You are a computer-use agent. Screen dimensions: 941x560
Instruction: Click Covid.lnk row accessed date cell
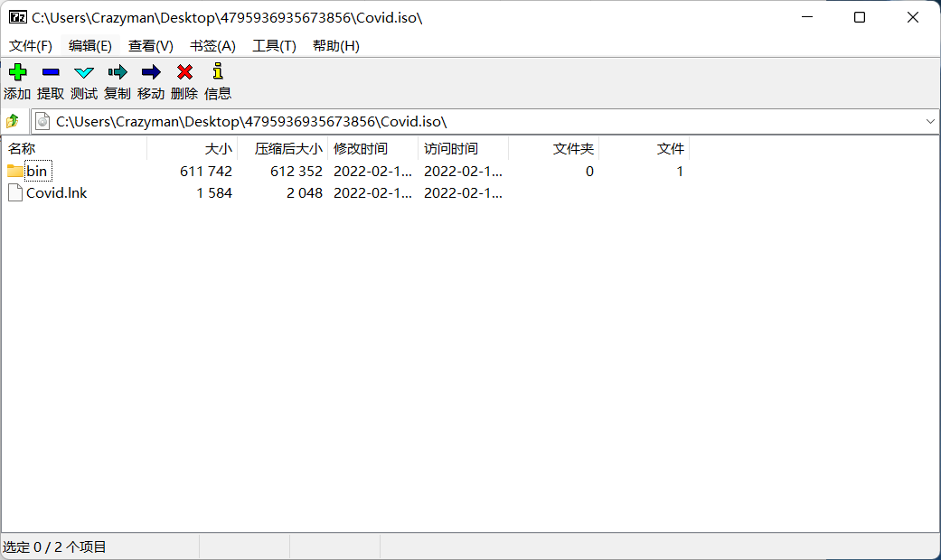(464, 193)
